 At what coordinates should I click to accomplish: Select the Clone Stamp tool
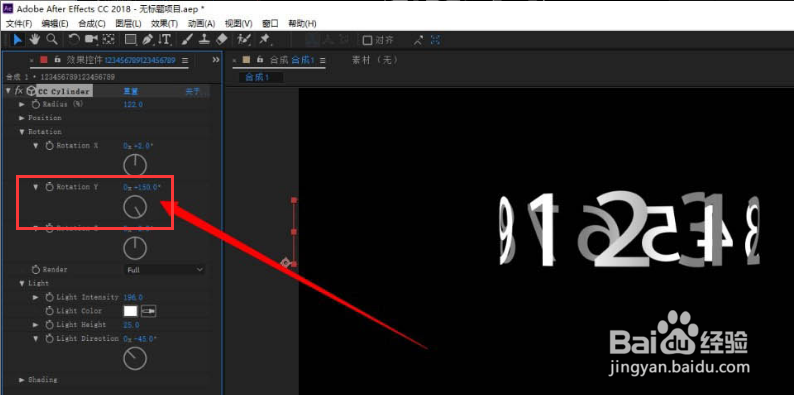tap(204, 40)
